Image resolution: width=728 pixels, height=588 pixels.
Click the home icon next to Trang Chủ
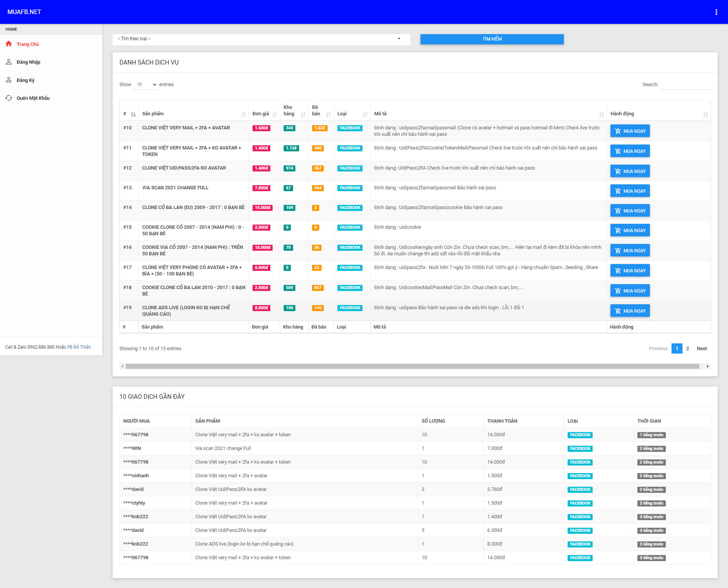pyautogui.click(x=9, y=44)
